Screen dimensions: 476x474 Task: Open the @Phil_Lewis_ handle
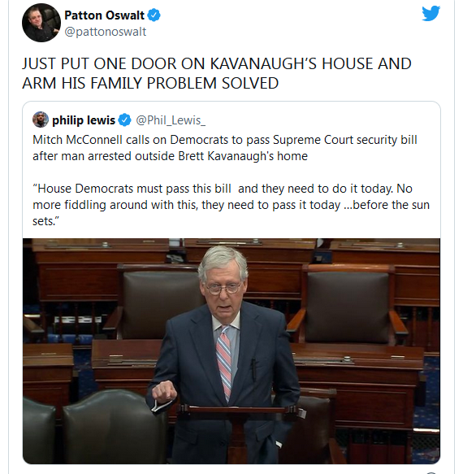coord(171,120)
